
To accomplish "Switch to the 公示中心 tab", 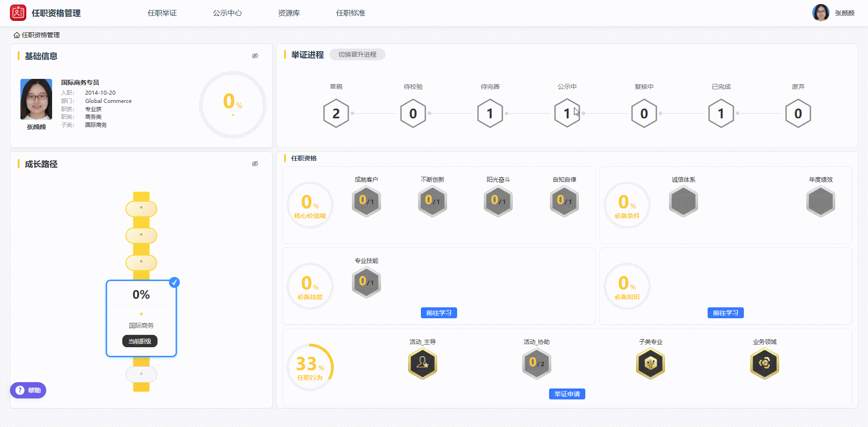I will (x=227, y=13).
